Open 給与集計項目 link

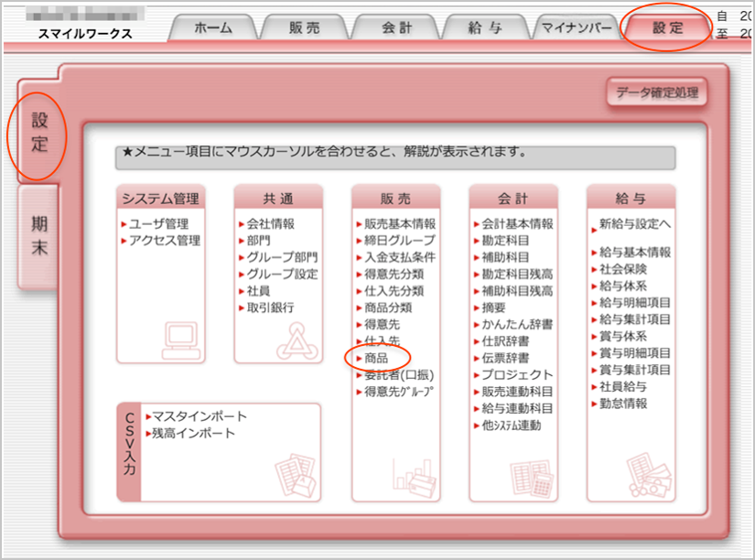[x=635, y=319]
